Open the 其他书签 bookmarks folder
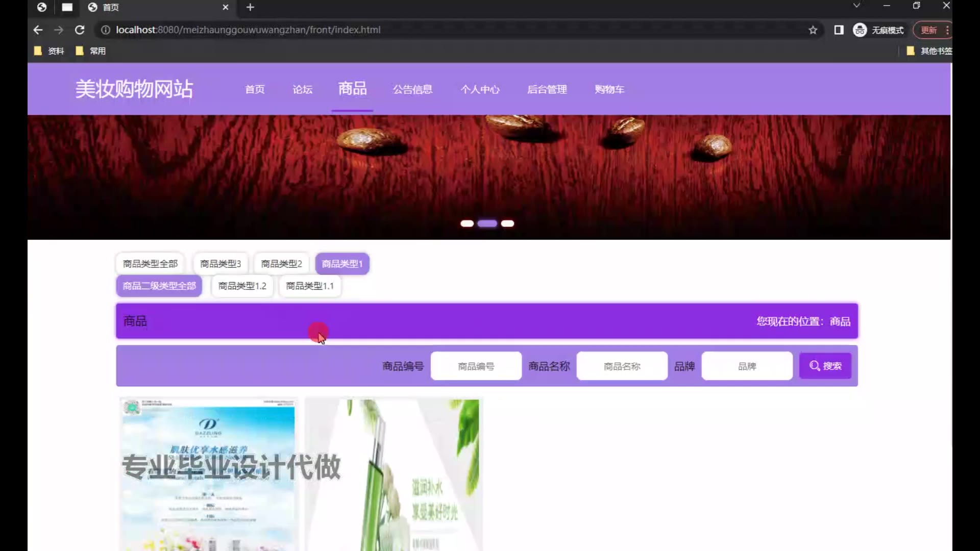The height and width of the screenshot is (551, 980). (929, 51)
